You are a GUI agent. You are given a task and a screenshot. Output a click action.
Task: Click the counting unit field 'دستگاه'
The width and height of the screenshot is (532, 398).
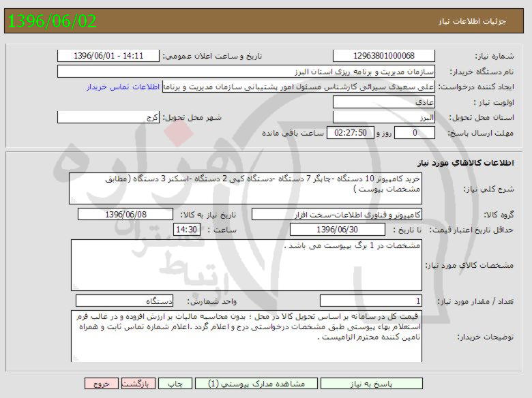click(124, 301)
